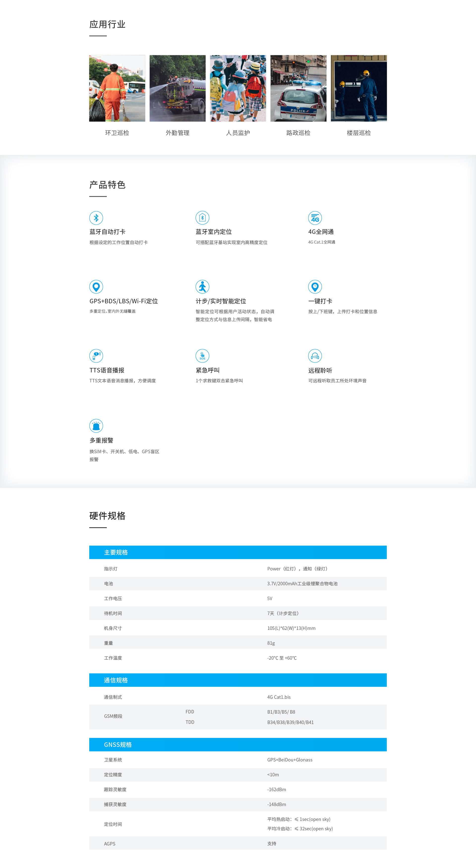This screenshot has width=476, height=868.
Task: Click the FDD band label
Action: [x=190, y=712]
